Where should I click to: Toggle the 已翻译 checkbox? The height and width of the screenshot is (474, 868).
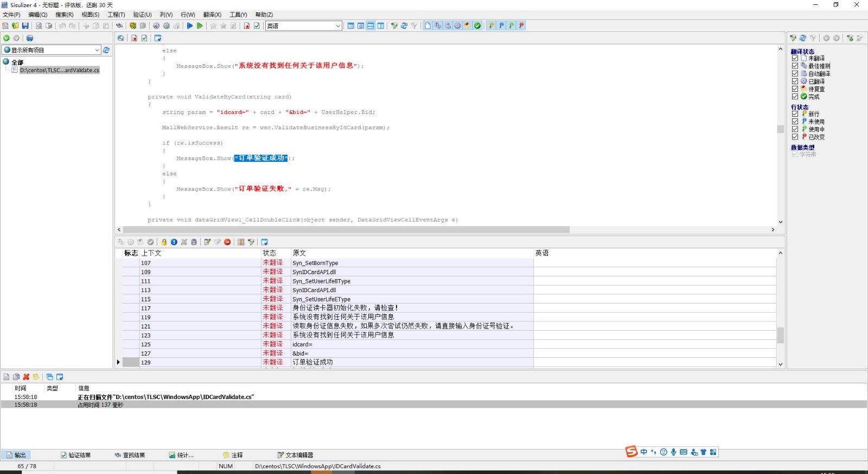coord(795,81)
